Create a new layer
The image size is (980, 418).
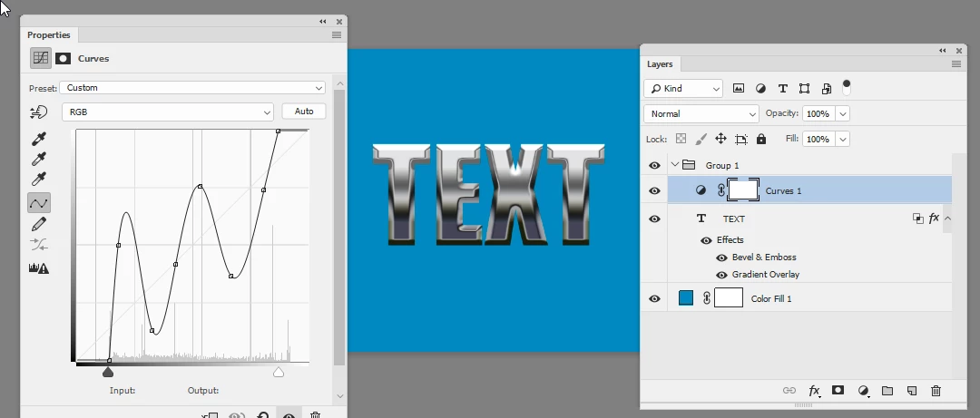coord(912,391)
